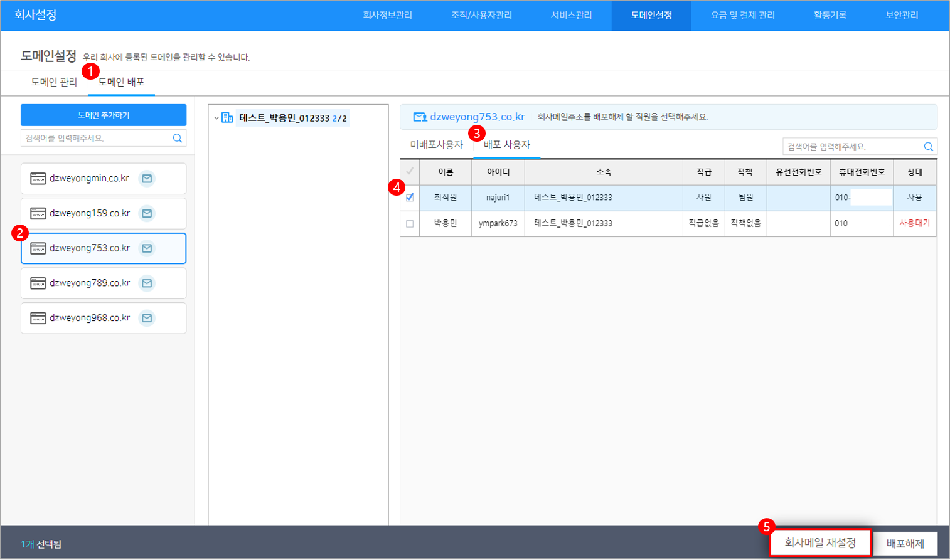Click search magnifier in domain list search
This screenshot has width=950, height=560.
178,138
